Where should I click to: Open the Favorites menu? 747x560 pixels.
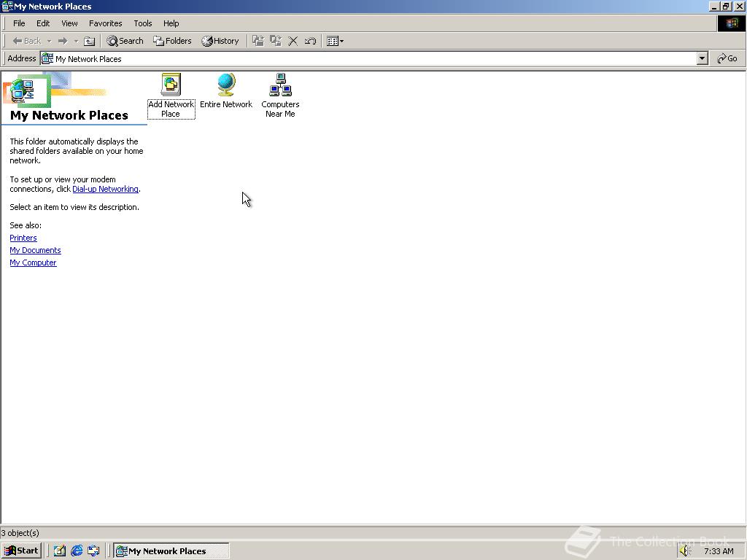click(105, 23)
